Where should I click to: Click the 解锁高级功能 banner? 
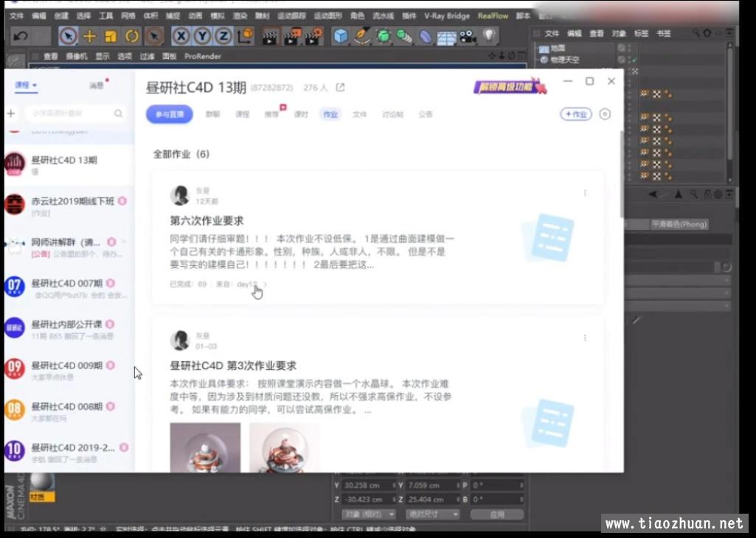(510, 87)
